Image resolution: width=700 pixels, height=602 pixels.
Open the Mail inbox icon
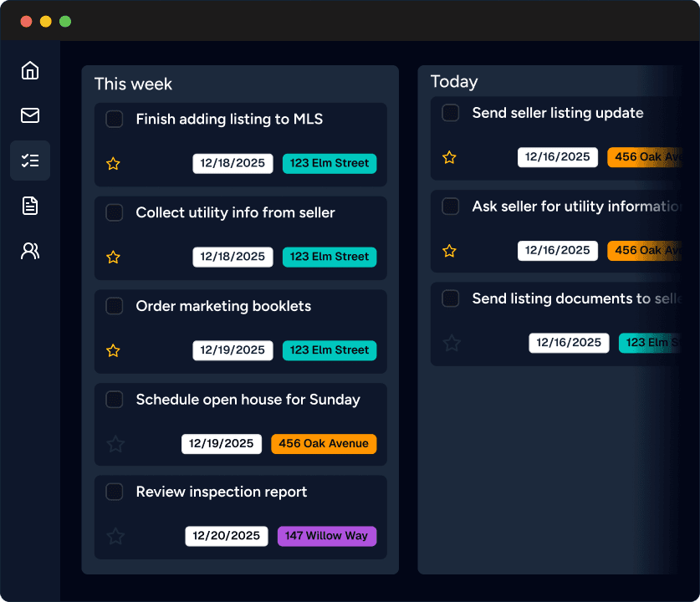(x=30, y=115)
